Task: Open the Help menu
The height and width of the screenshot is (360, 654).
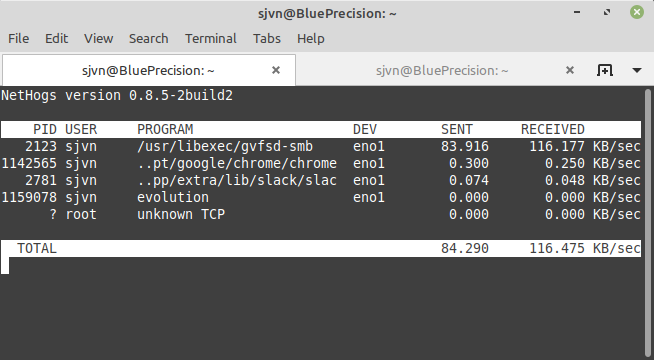Action: [310, 38]
